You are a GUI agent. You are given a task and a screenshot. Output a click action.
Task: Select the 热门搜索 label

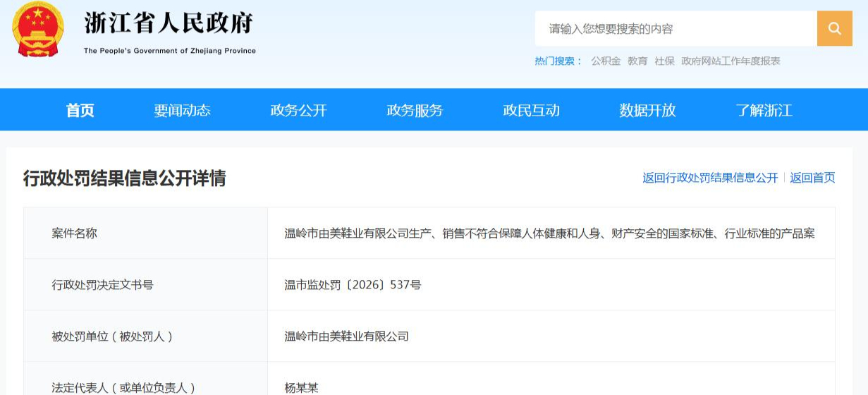[558, 61]
